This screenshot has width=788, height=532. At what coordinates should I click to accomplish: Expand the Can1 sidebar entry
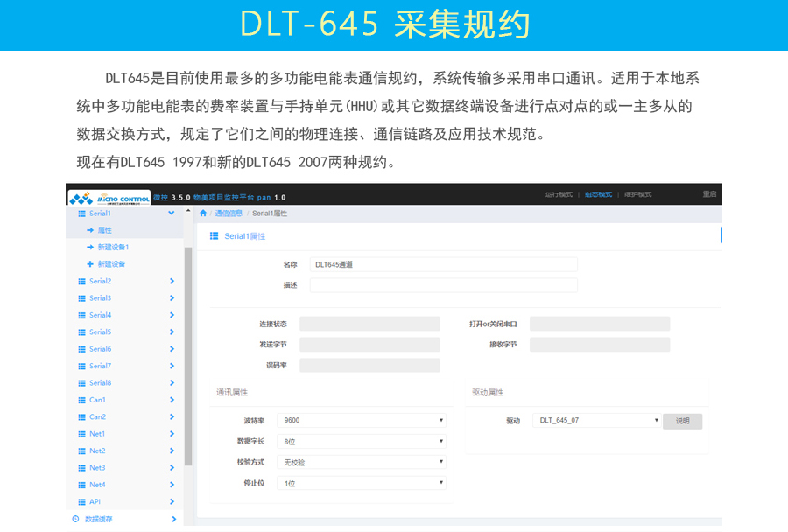click(x=173, y=400)
